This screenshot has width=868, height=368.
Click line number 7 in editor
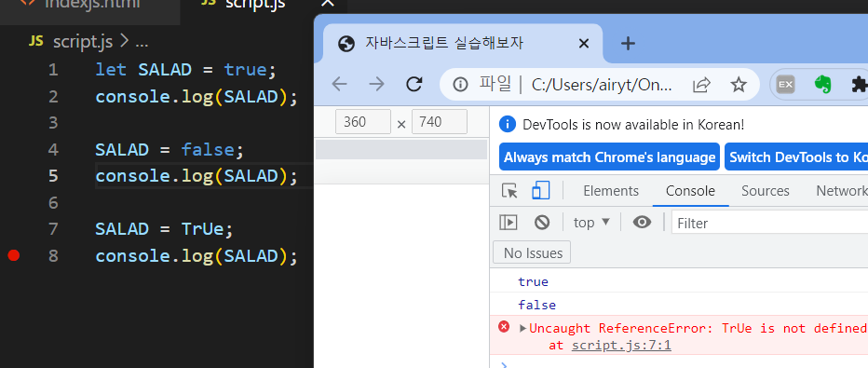(52, 229)
